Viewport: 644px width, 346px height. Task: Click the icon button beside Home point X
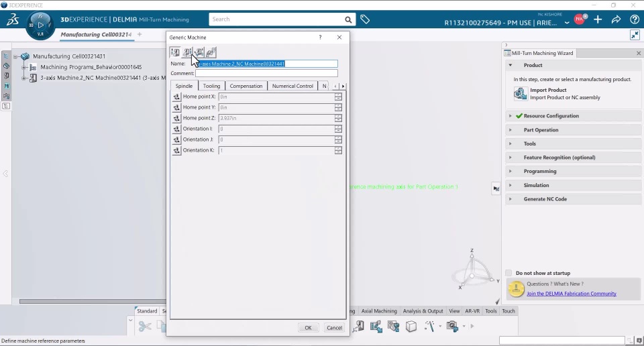[176, 97]
